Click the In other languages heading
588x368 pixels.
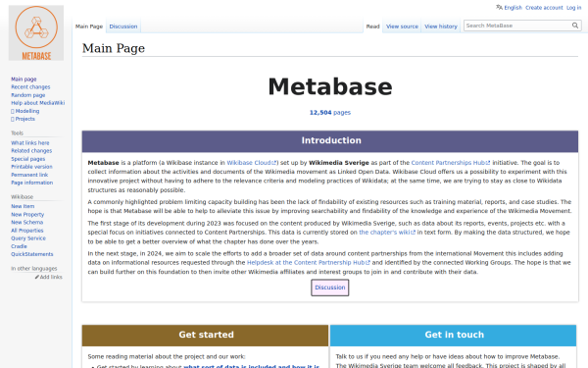click(34, 269)
